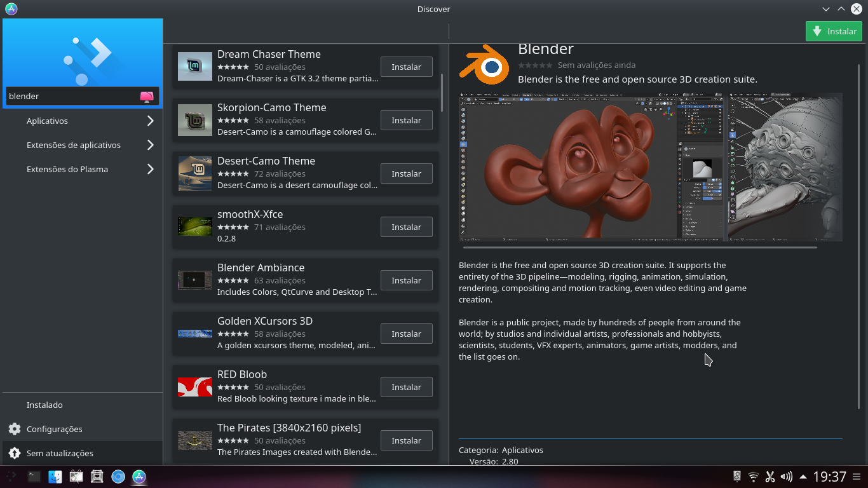This screenshot has height=488, width=868.
Task: Select Extensões do Plasma category
Action: click(83, 169)
